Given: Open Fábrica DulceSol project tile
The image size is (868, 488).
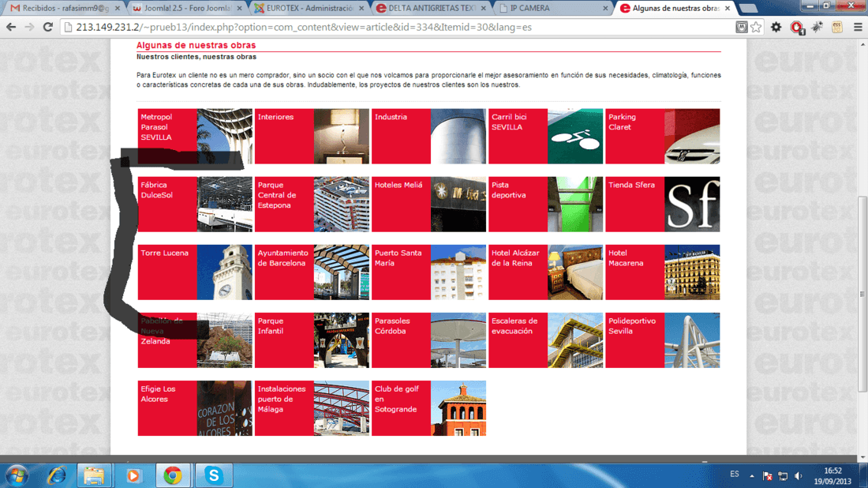Looking at the screenshot, I should (195, 205).
